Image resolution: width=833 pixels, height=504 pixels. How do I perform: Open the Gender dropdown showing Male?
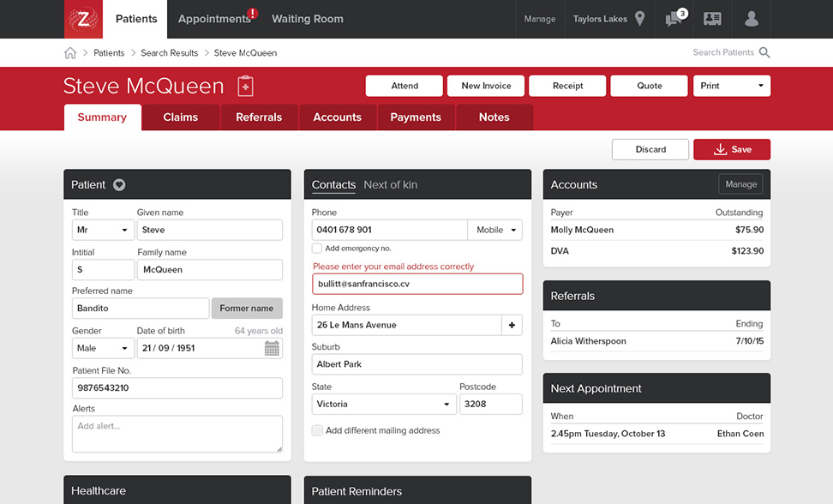102,348
